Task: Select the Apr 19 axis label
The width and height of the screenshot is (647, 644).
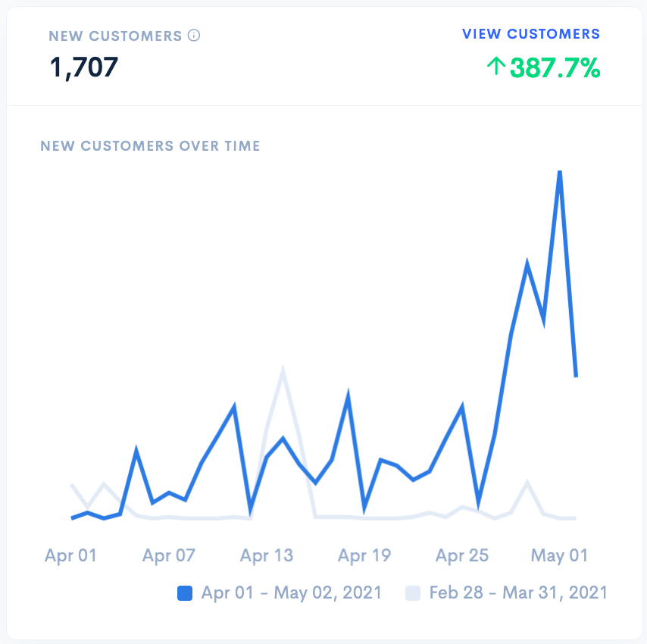Action: pyautogui.click(x=364, y=555)
